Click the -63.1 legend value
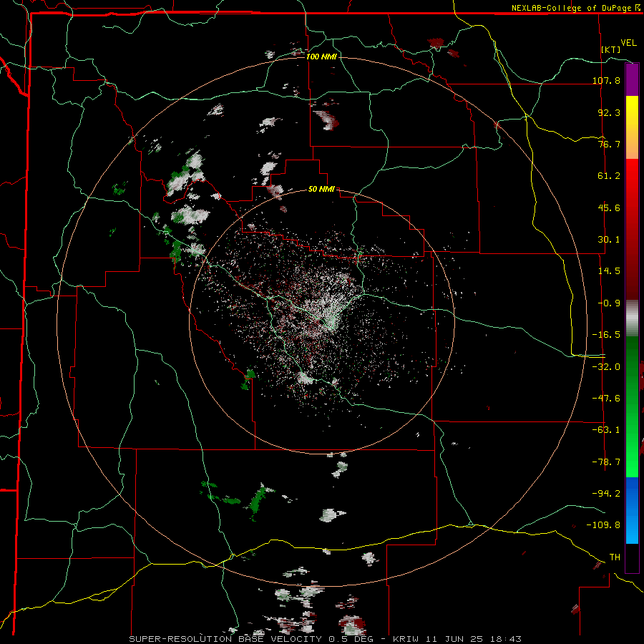Image resolution: width=644 pixels, height=644 pixels. point(606,430)
